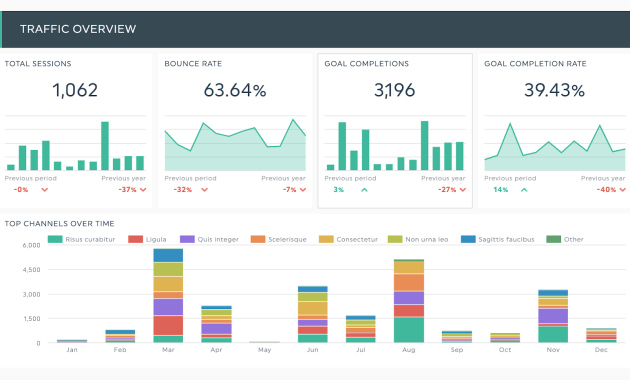
Task: Click the Bounce Rate previous year down arrow
Action: tap(303, 190)
